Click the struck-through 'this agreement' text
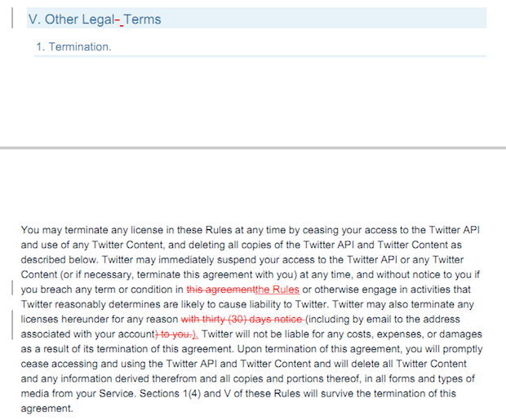 point(220,290)
